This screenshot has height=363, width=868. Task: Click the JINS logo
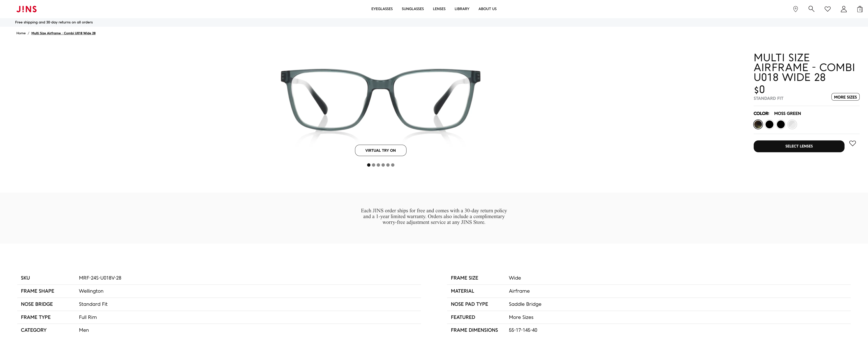tap(27, 9)
